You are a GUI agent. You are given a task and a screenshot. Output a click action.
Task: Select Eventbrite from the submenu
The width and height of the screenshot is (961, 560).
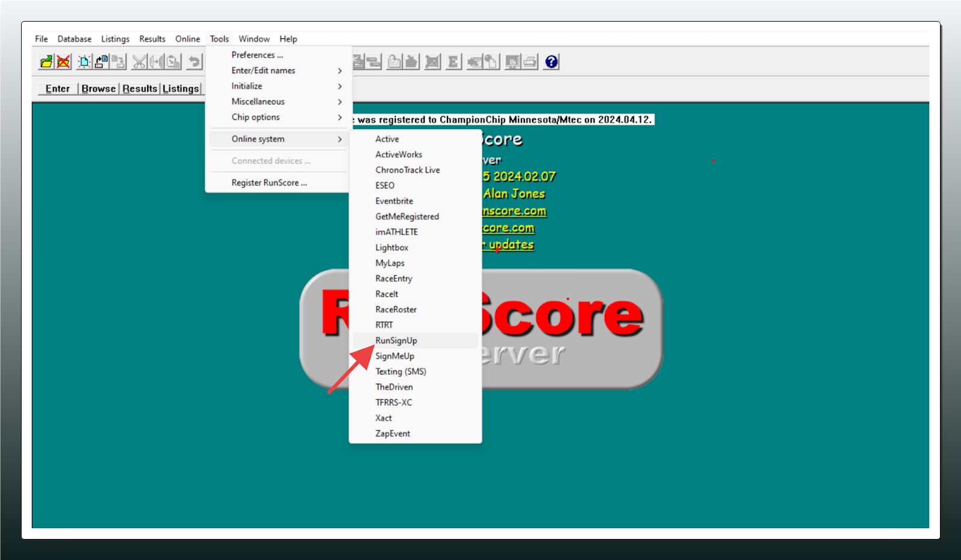(x=415, y=201)
